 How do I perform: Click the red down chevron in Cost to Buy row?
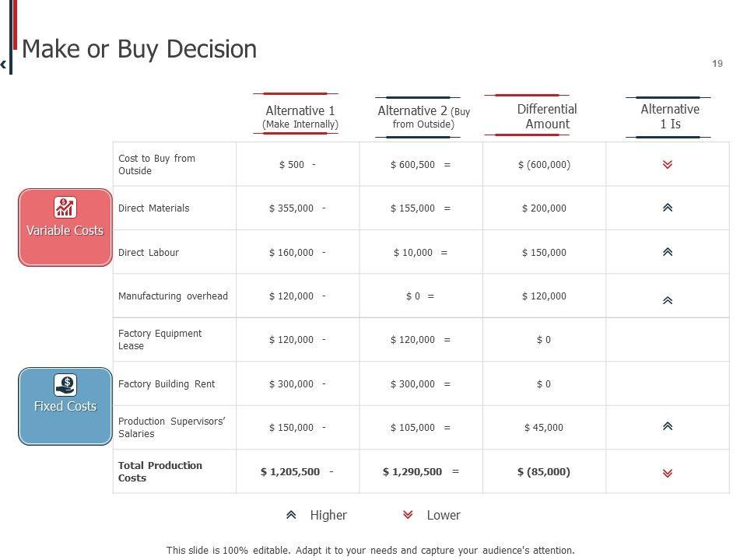[x=668, y=165]
